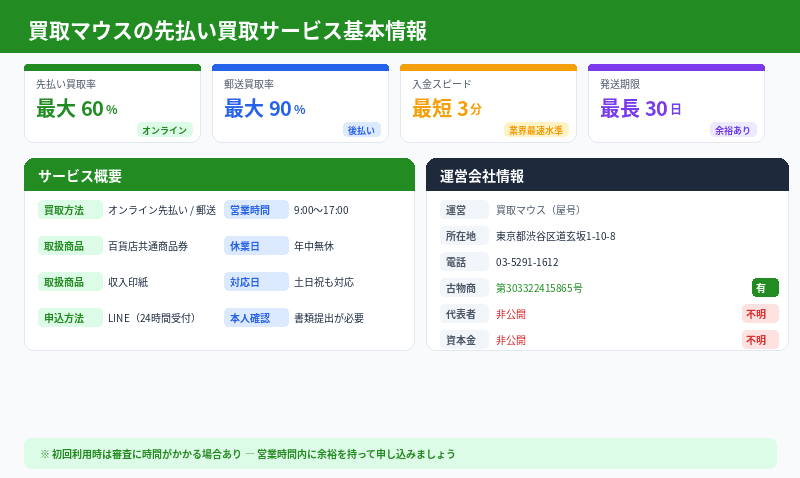Click the 業界最速水準 badge

tap(536, 130)
